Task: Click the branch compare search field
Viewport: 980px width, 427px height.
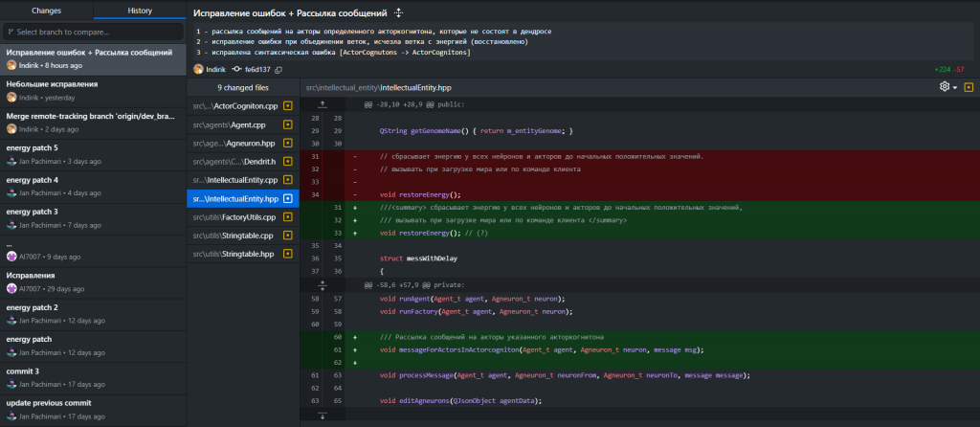Action: pos(93,32)
